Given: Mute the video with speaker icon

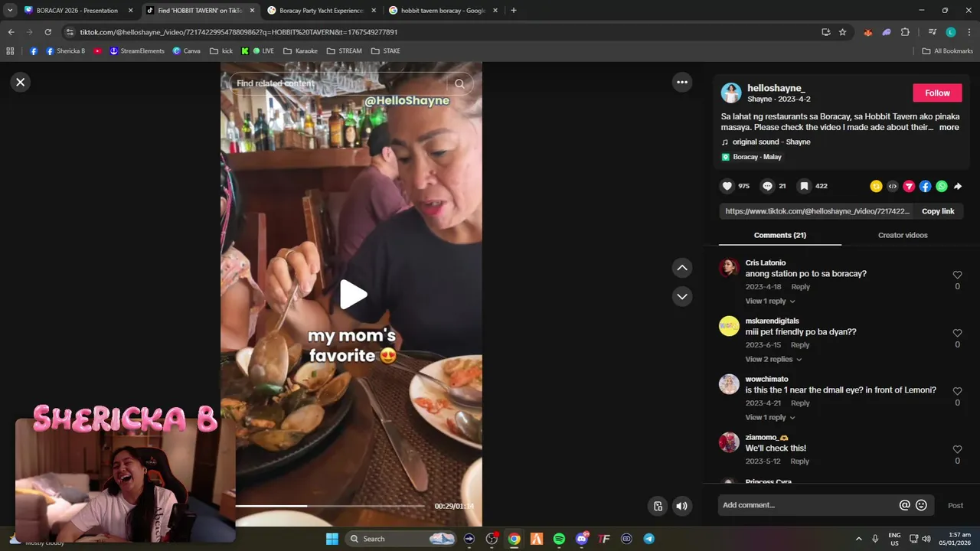Looking at the screenshot, I should pyautogui.click(x=681, y=506).
